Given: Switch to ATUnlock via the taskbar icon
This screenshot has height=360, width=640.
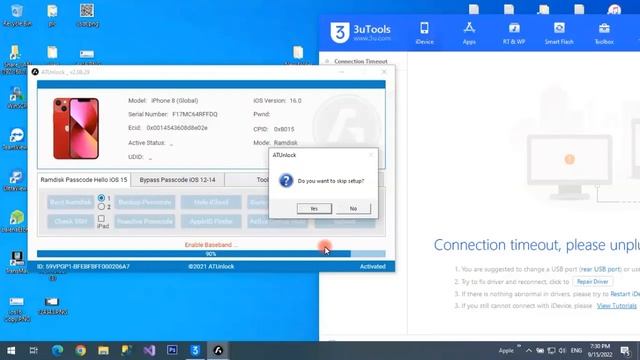Looking at the screenshot, I should (218, 350).
